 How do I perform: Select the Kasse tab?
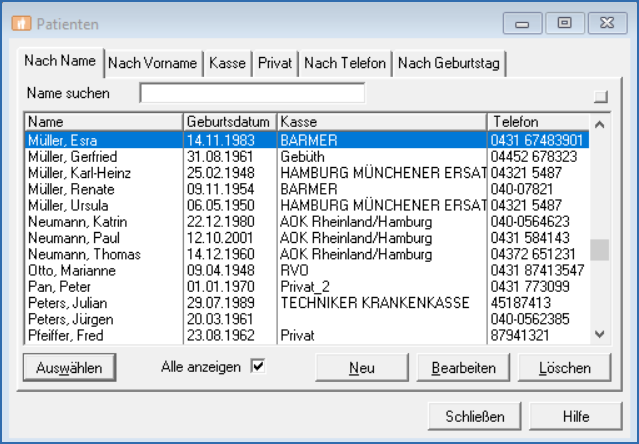click(x=227, y=63)
